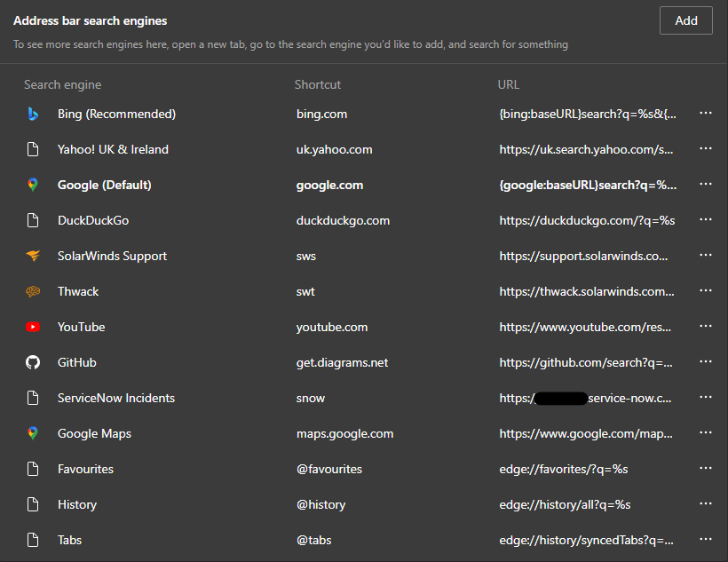Image resolution: width=728 pixels, height=562 pixels.
Task: Open more actions menu for DuckDuckGo
Action: tap(705, 219)
